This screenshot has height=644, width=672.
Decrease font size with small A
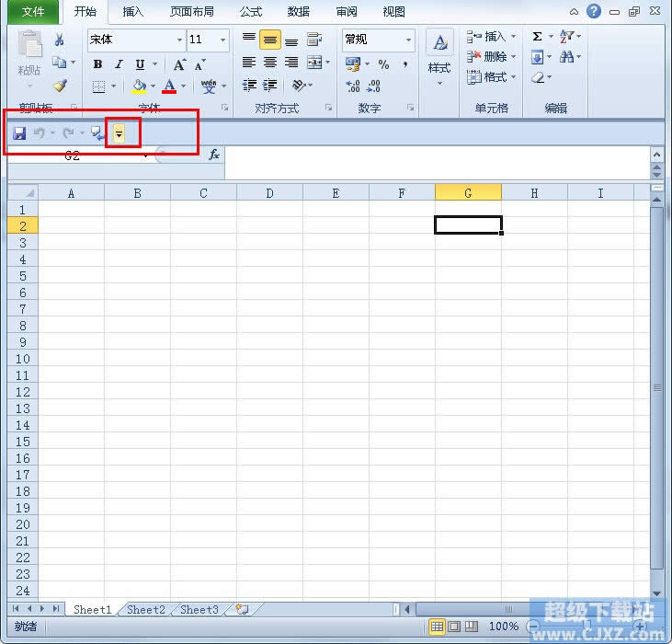pyautogui.click(x=199, y=65)
